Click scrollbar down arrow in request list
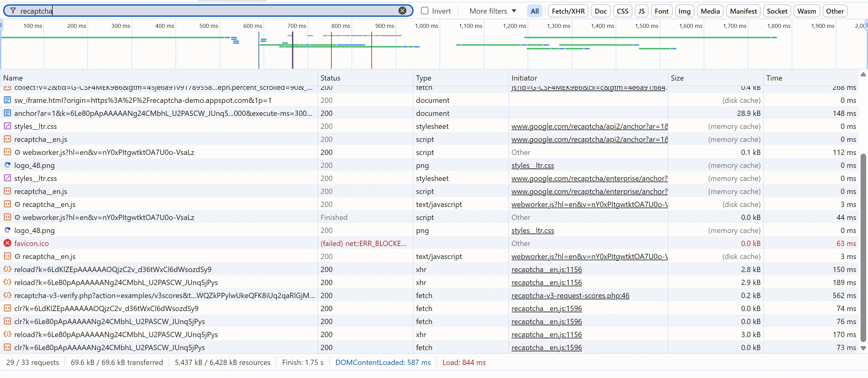Image resolution: width=868 pixels, height=378 pixels. coord(863,348)
